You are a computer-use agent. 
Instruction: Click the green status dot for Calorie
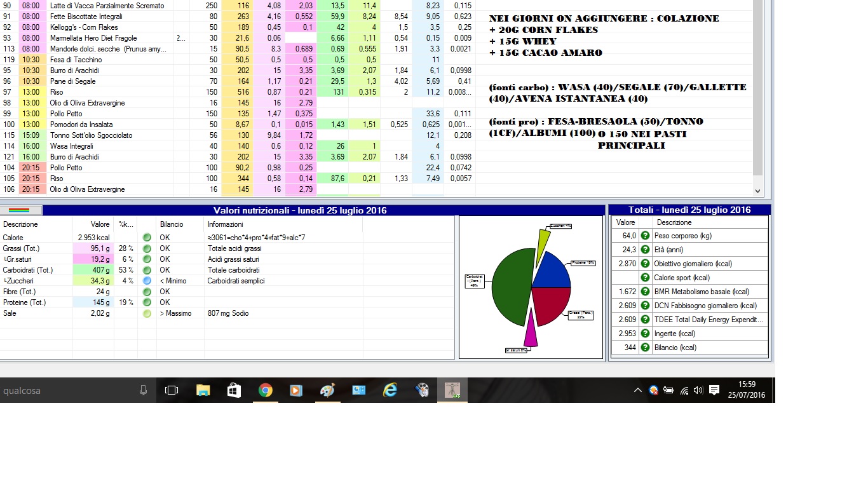point(147,238)
